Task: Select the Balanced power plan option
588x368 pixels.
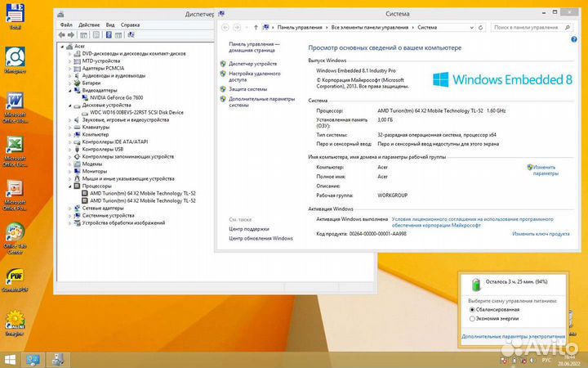Action: click(473, 311)
